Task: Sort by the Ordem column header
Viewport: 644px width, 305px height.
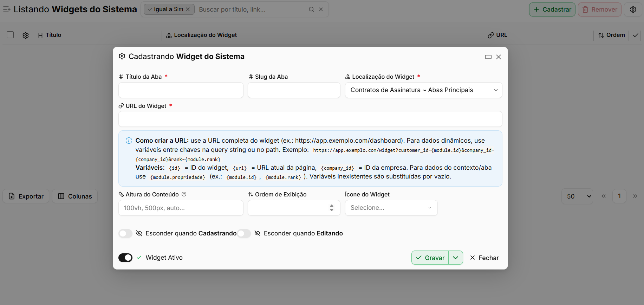Action: click(612, 35)
